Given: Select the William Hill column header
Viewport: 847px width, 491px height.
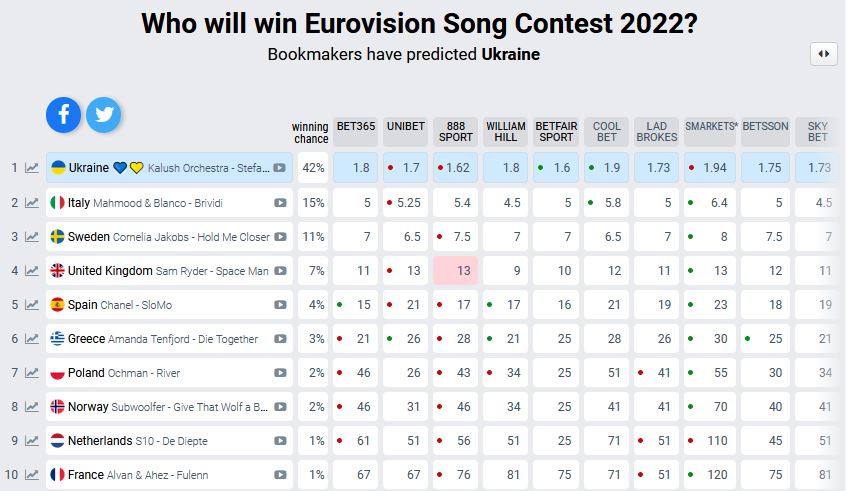Looking at the screenshot, I should pyautogui.click(x=505, y=132).
